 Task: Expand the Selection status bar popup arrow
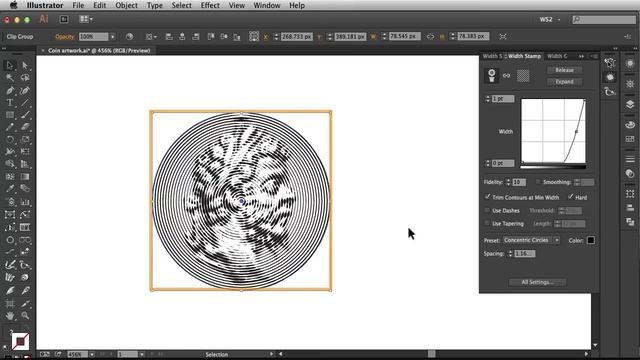(x=271, y=354)
